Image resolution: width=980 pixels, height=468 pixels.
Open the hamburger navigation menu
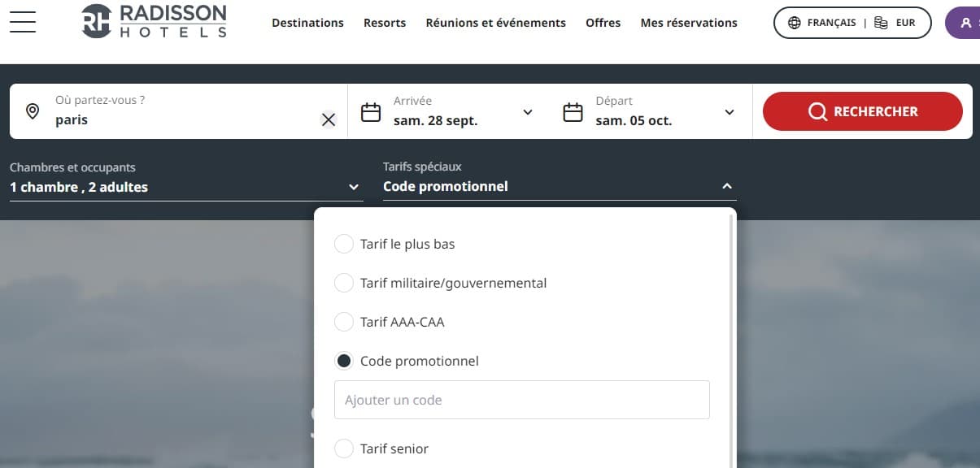click(x=23, y=22)
